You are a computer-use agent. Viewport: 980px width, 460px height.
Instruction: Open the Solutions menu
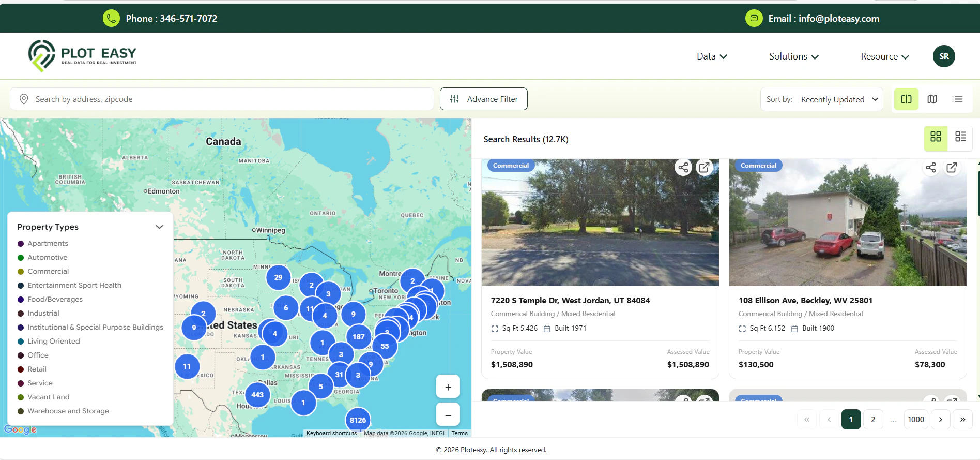click(793, 56)
